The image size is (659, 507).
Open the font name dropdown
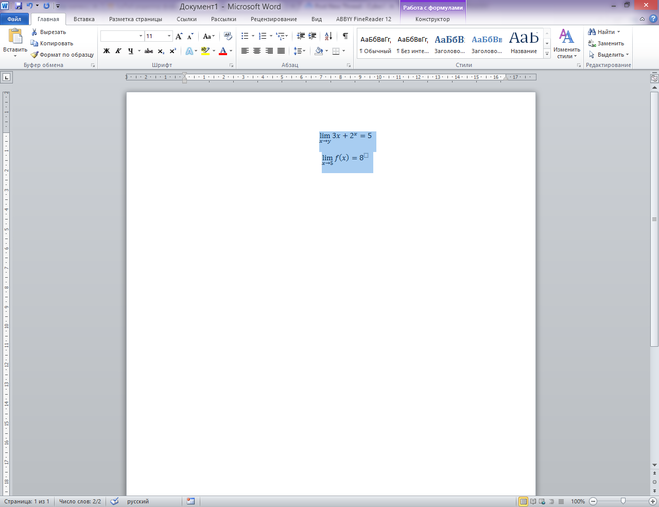141,36
